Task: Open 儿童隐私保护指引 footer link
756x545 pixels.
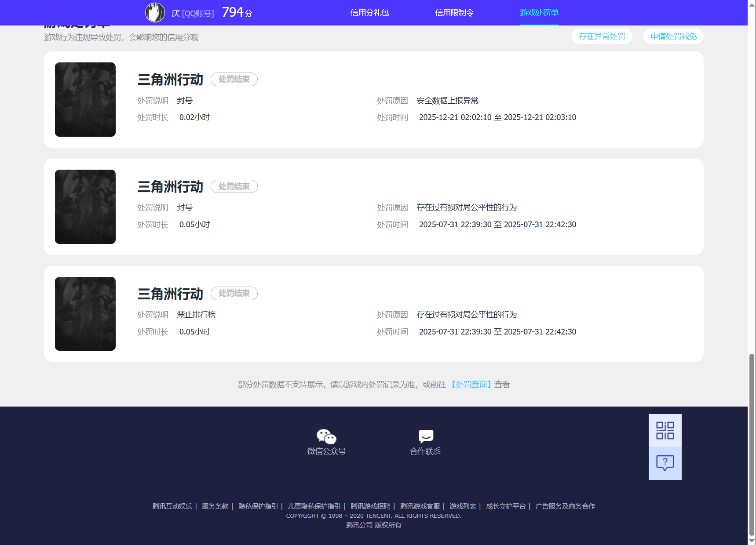Action: pos(314,506)
